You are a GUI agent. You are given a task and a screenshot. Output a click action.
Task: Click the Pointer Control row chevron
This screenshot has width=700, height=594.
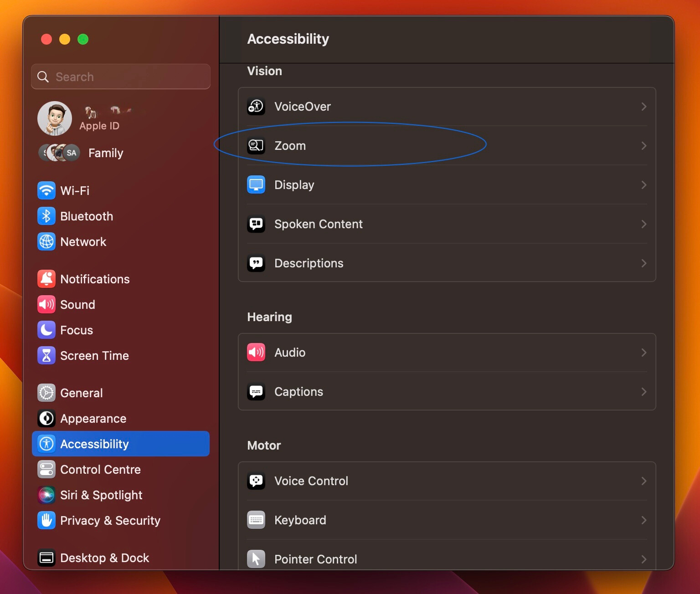coord(644,559)
